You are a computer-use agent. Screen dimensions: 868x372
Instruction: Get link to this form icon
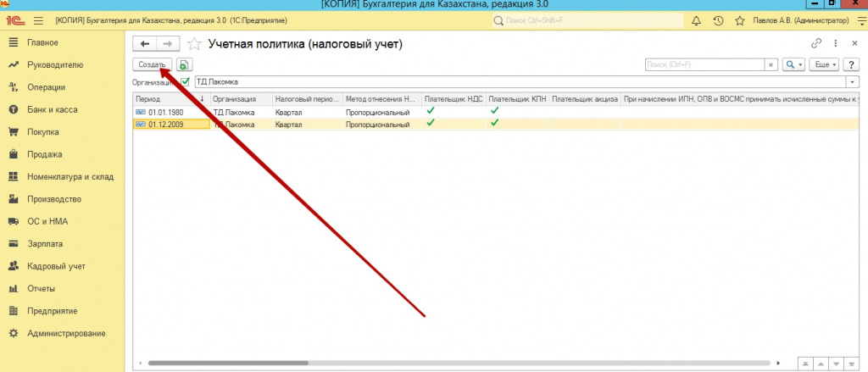816,44
